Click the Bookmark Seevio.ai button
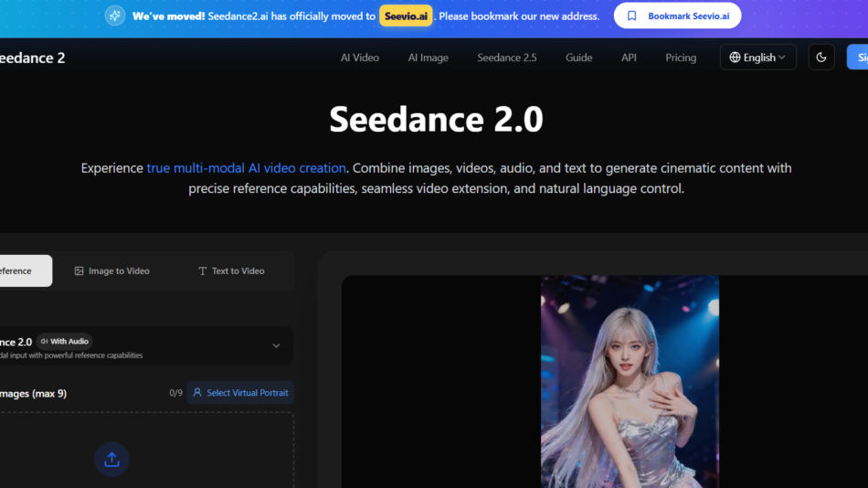This screenshot has width=868, height=488. tap(678, 16)
